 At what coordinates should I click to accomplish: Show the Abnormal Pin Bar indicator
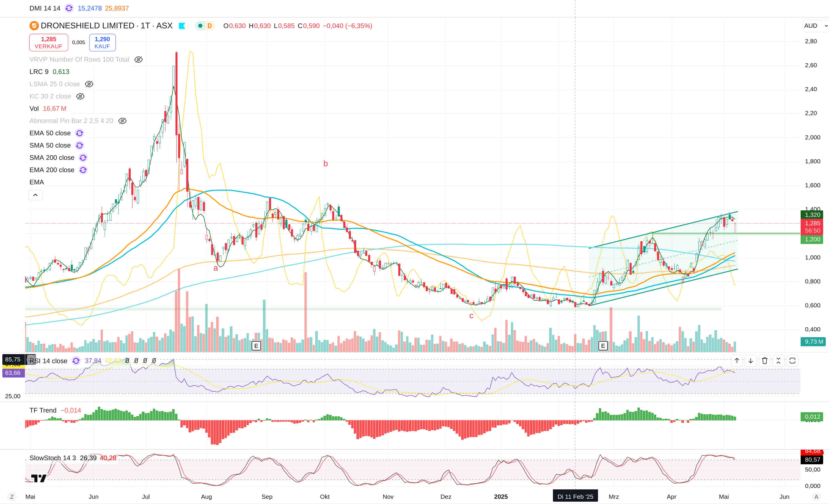click(123, 121)
